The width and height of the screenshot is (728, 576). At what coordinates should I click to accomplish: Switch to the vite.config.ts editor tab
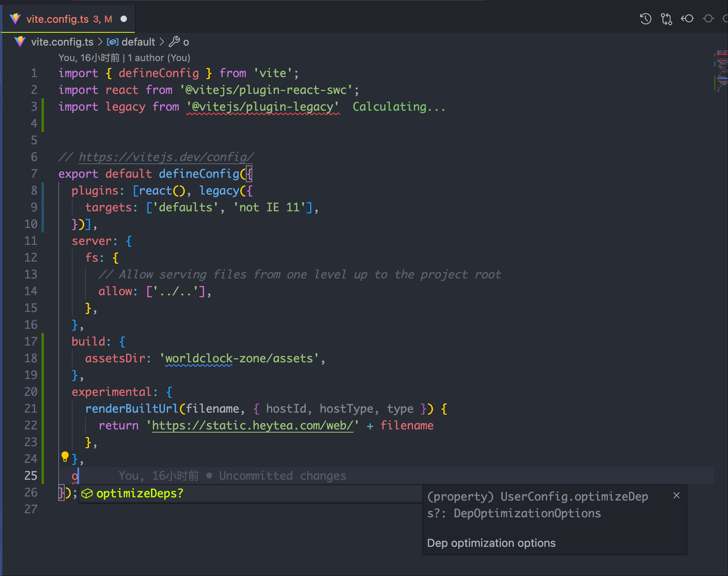tap(68, 19)
